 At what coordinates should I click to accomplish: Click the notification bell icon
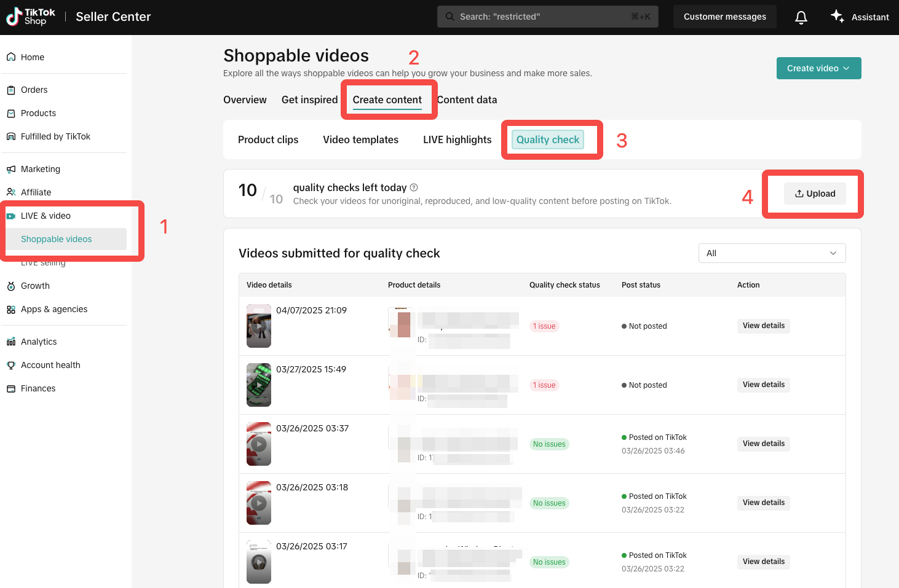[801, 17]
